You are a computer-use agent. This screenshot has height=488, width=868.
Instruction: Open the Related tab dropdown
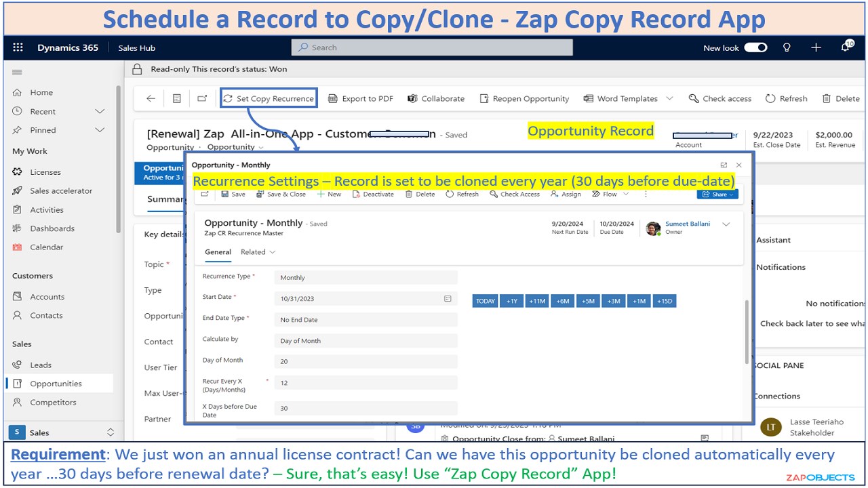coord(258,252)
